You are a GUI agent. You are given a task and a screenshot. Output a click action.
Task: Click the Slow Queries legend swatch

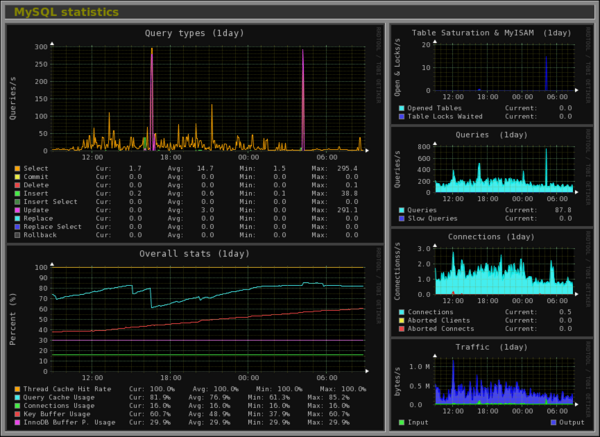(x=401, y=218)
